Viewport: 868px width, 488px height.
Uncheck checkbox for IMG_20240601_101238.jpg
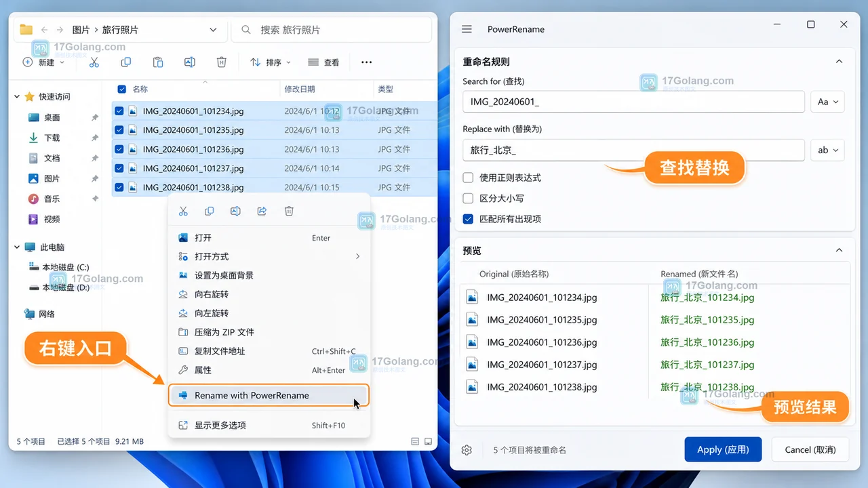point(119,187)
